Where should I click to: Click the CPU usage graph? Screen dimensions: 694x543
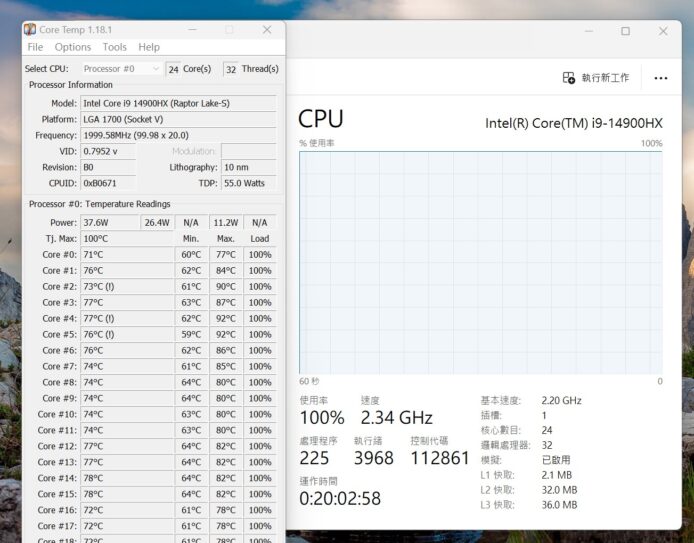pyautogui.click(x=480, y=262)
